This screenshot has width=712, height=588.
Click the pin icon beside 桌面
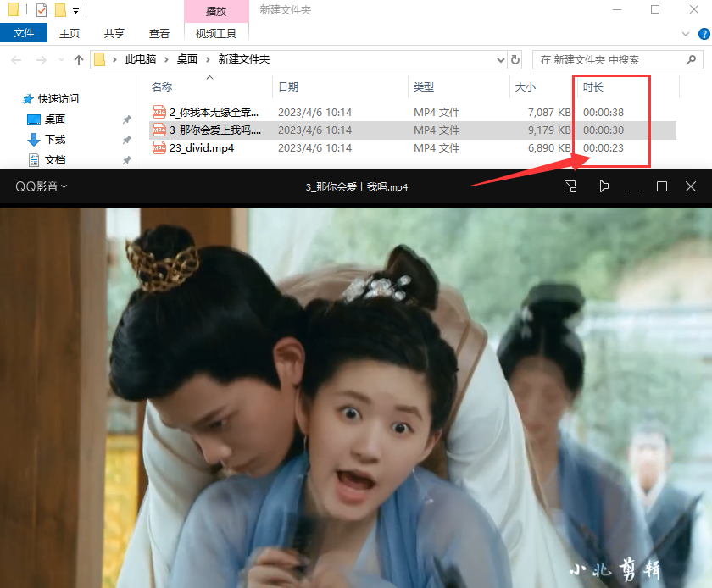click(x=126, y=119)
